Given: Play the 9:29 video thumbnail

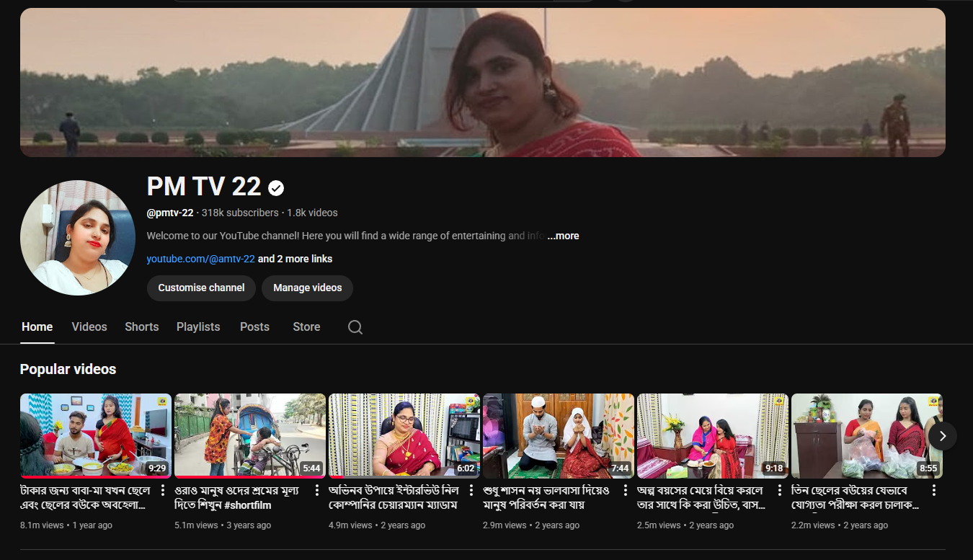Looking at the screenshot, I should (95, 435).
